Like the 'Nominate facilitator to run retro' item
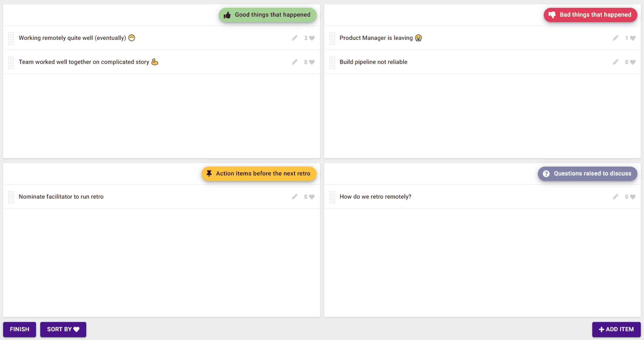Viewport: 644px width, 340px height. coord(312,197)
